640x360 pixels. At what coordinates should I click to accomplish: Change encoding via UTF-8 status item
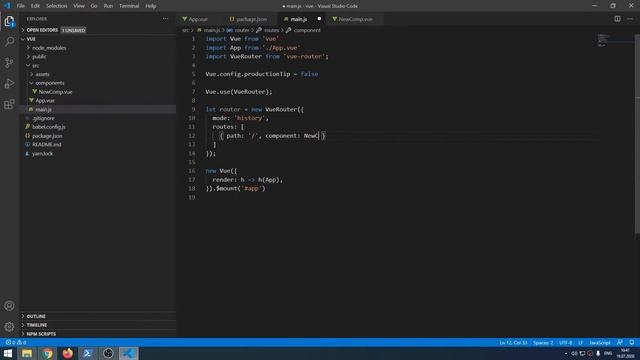click(x=565, y=342)
